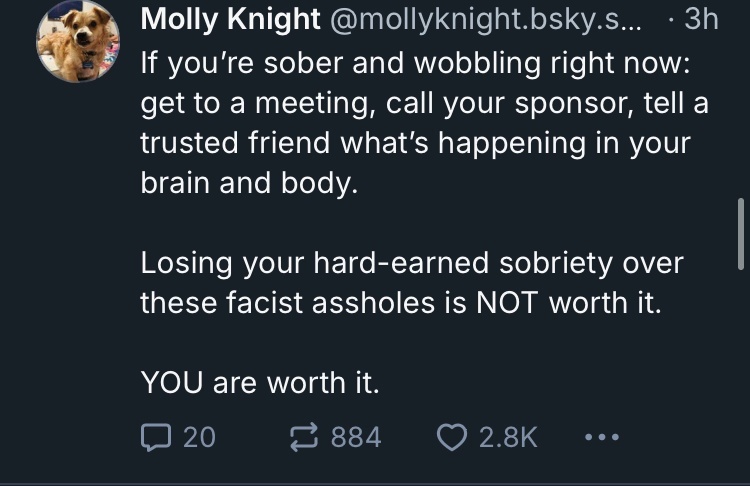
Task: Click the vertical scrollbar thumb
Action: pos(740,235)
